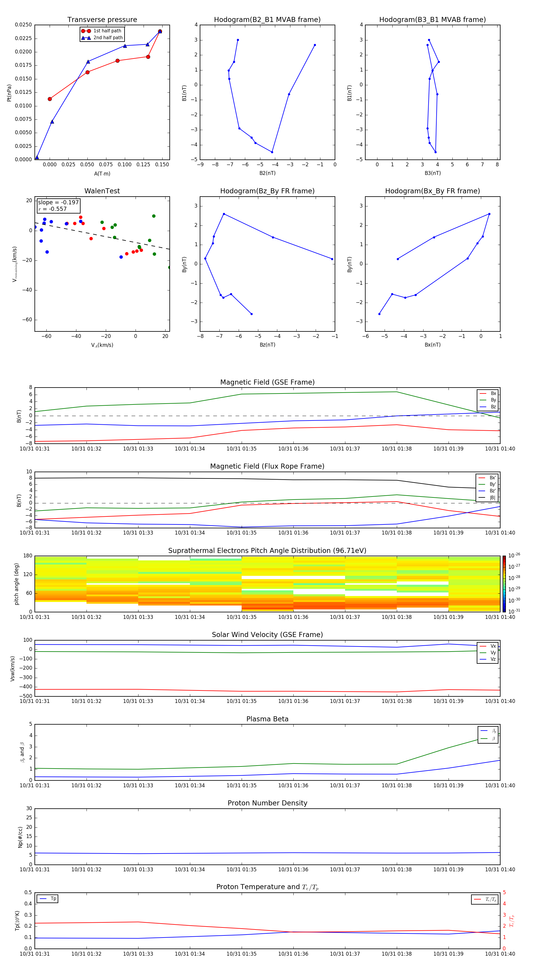The width and height of the screenshot is (535, 980).
Task: Click the 'r = -0.557' annotation
Action: point(52,209)
